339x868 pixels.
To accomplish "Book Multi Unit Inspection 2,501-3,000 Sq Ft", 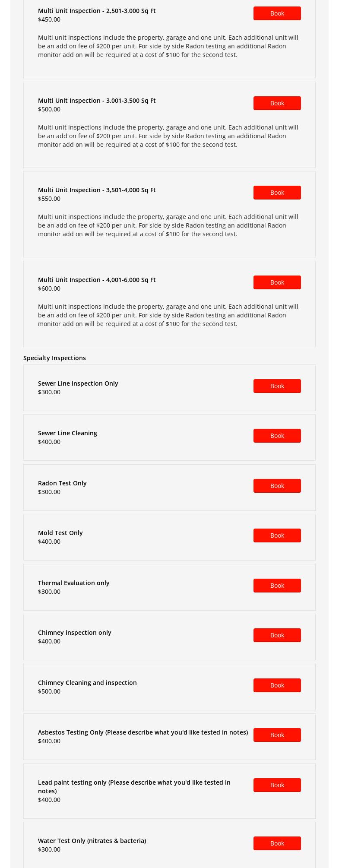I will [x=277, y=13].
